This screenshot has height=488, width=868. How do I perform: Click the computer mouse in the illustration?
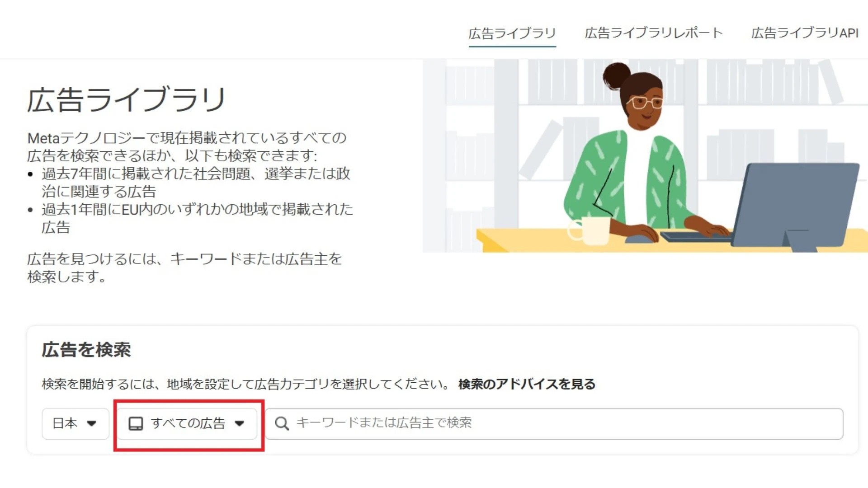coord(640,238)
